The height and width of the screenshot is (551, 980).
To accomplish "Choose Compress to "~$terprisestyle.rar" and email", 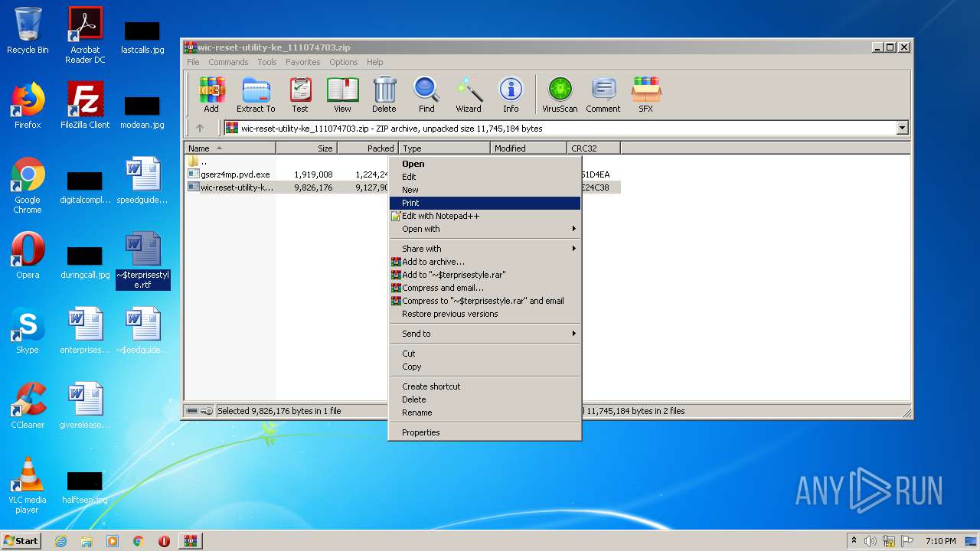I will [x=485, y=301].
